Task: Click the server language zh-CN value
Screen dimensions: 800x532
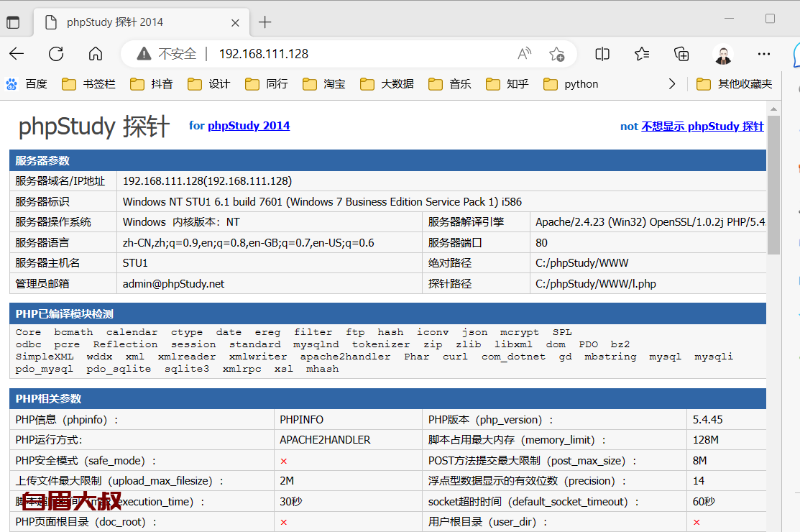Action: [x=249, y=243]
